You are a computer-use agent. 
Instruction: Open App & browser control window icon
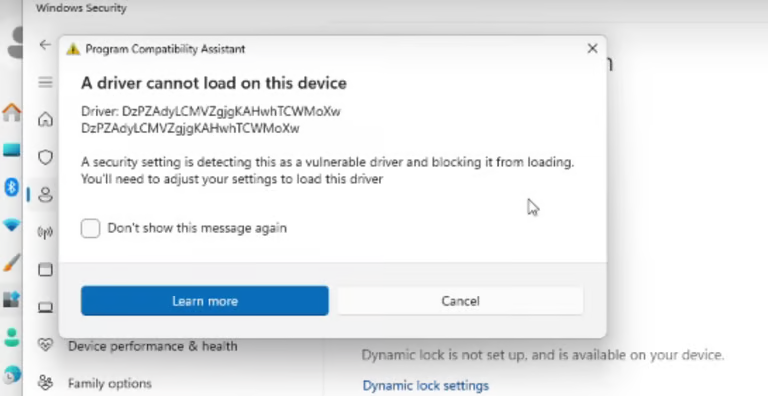point(46,270)
